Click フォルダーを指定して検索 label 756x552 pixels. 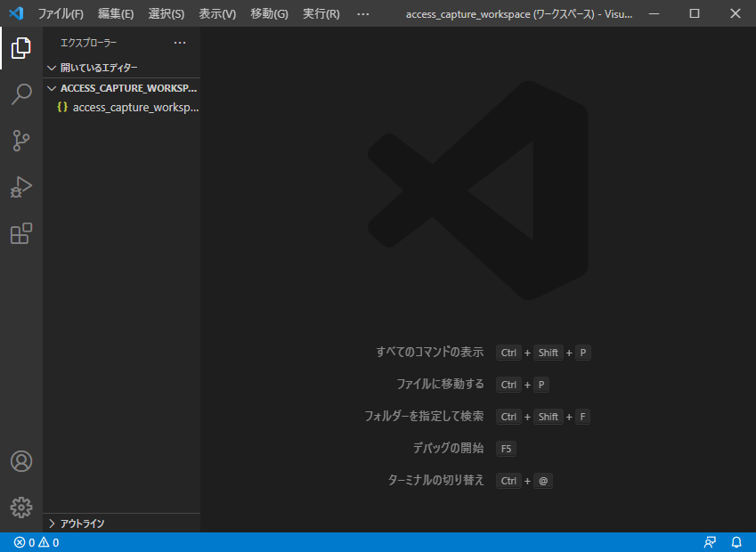tap(424, 416)
